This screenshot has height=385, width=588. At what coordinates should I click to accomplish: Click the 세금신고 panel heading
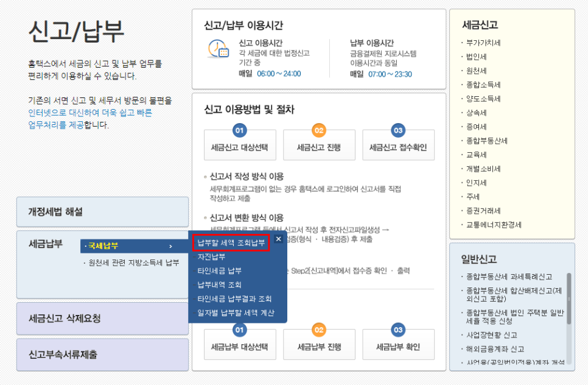[480, 25]
